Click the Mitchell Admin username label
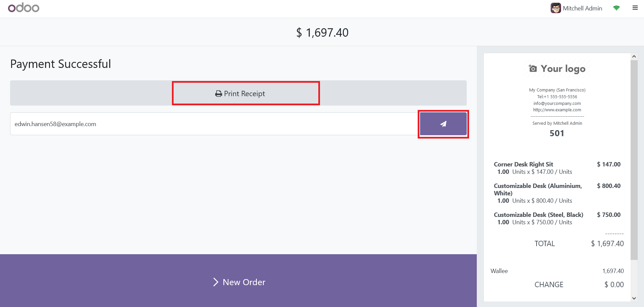Image resolution: width=644 pixels, height=307 pixels. click(x=583, y=8)
